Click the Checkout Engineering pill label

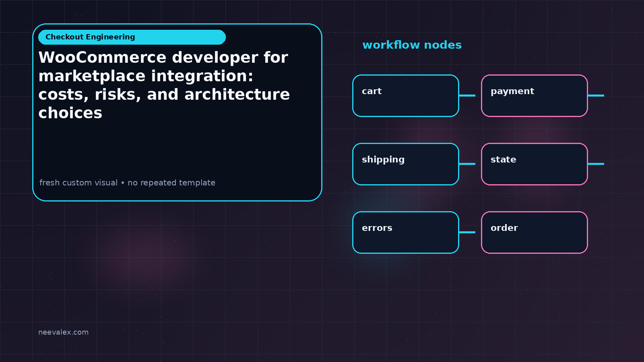[x=132, y=37]
